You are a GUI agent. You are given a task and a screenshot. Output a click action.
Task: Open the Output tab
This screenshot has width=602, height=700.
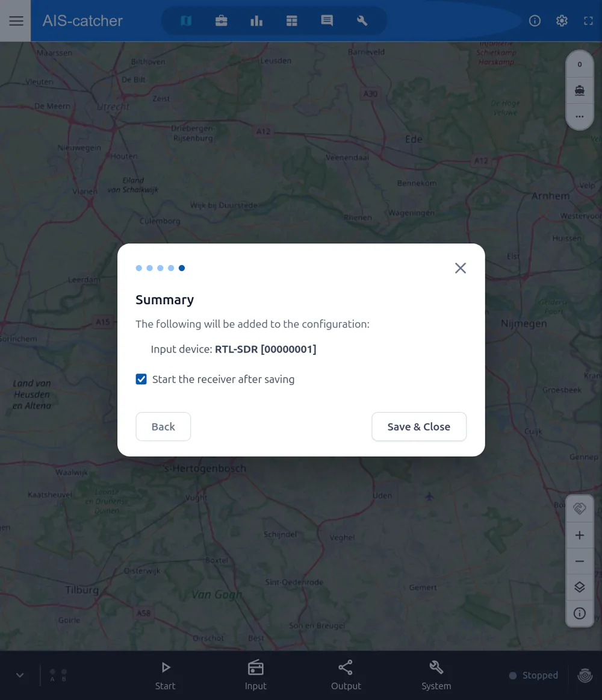(x=346, y=675)
